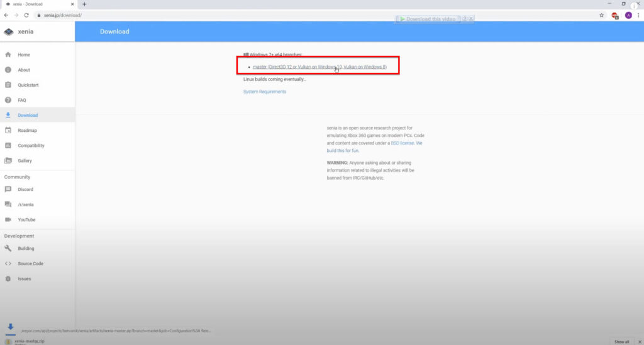
Task: Click the FAQ question mark icon
Action: (x=8, y=100)
